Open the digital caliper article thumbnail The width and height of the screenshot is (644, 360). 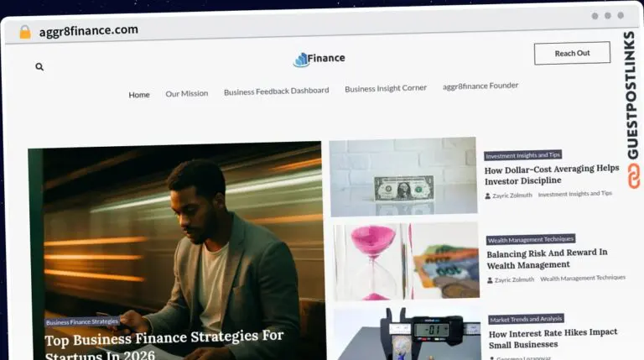coord(407,333)
